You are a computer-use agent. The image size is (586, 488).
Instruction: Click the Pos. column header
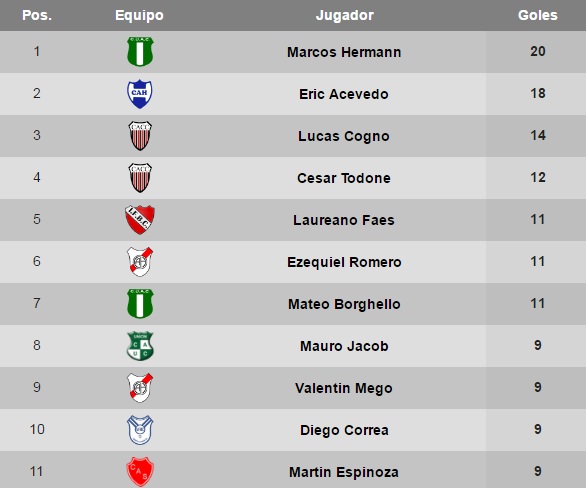[x=37, y=15]
